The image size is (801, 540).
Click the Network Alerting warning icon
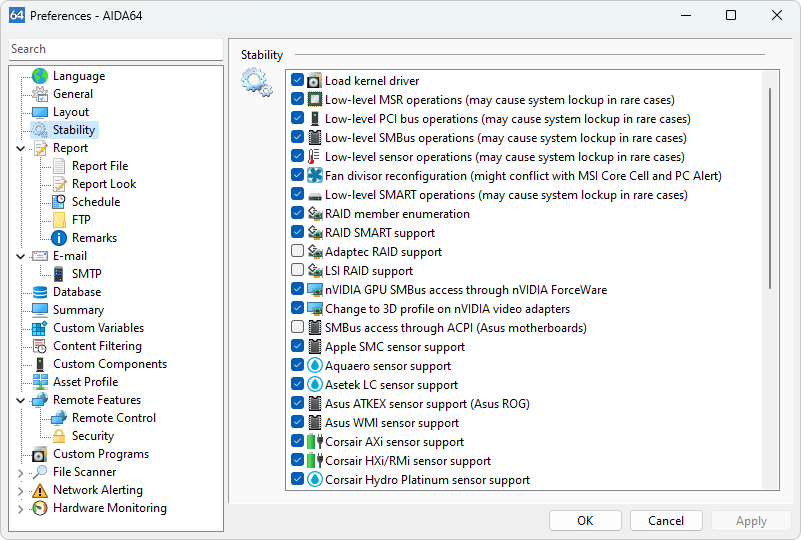point(40,490)
